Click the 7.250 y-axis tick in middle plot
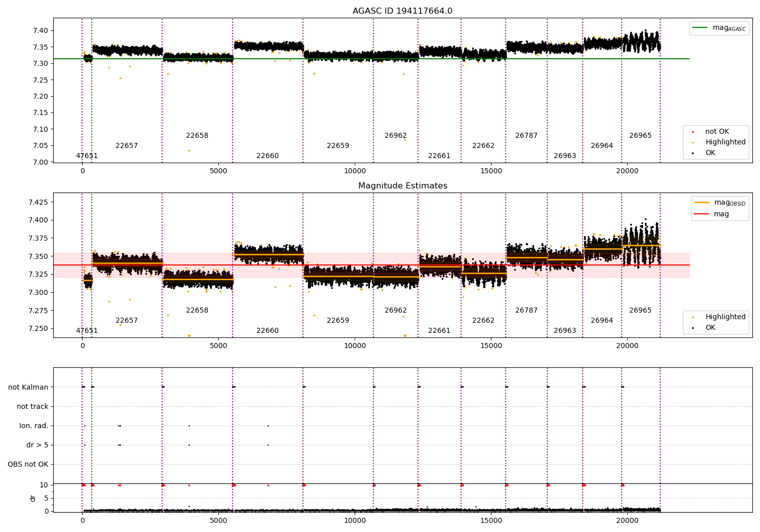 (x=39, y=328)
